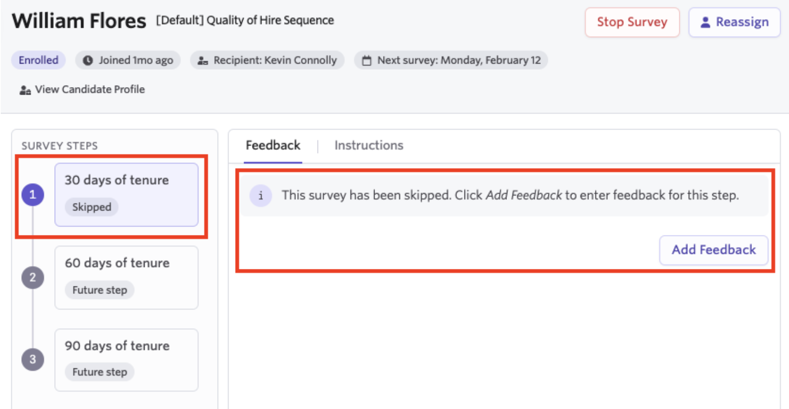Select the 30 days of tenure step
This screenshot has height=409, width=789.
(x=126, y=195)
